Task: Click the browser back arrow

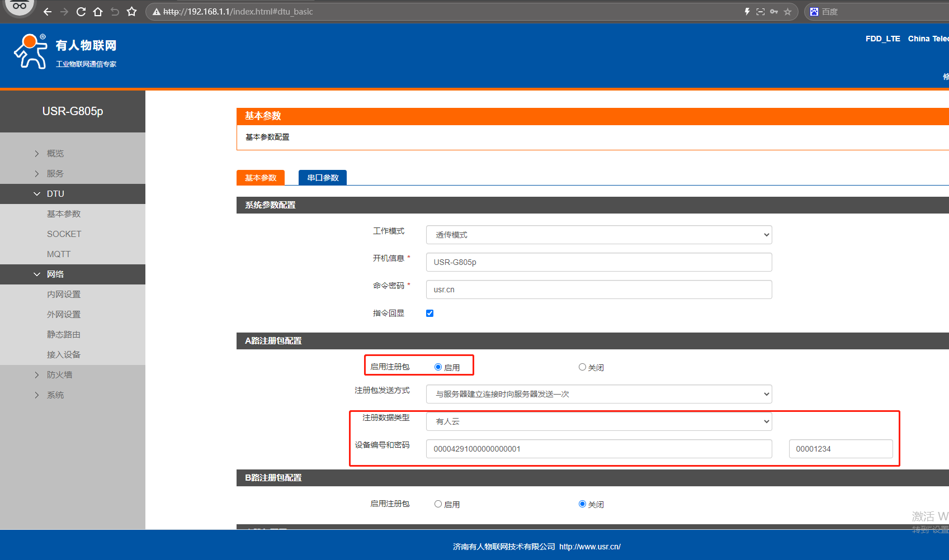Action: click(x=48, y=12)
